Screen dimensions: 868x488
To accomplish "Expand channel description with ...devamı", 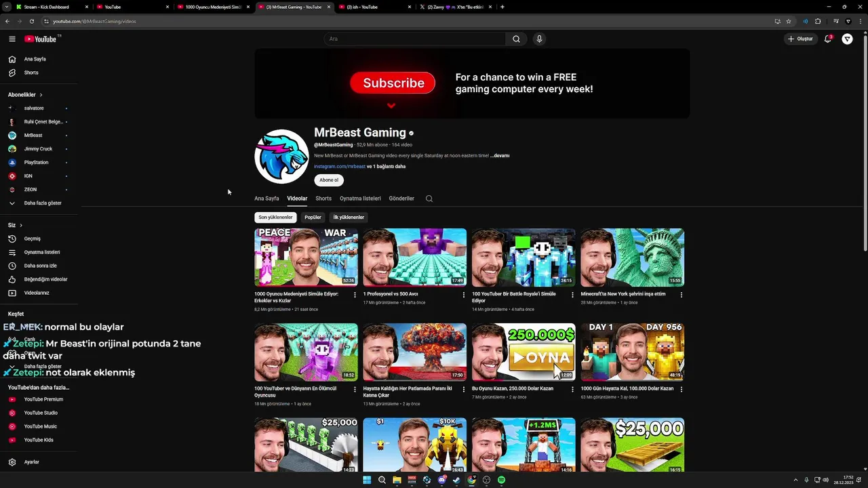I will (500, 156).
